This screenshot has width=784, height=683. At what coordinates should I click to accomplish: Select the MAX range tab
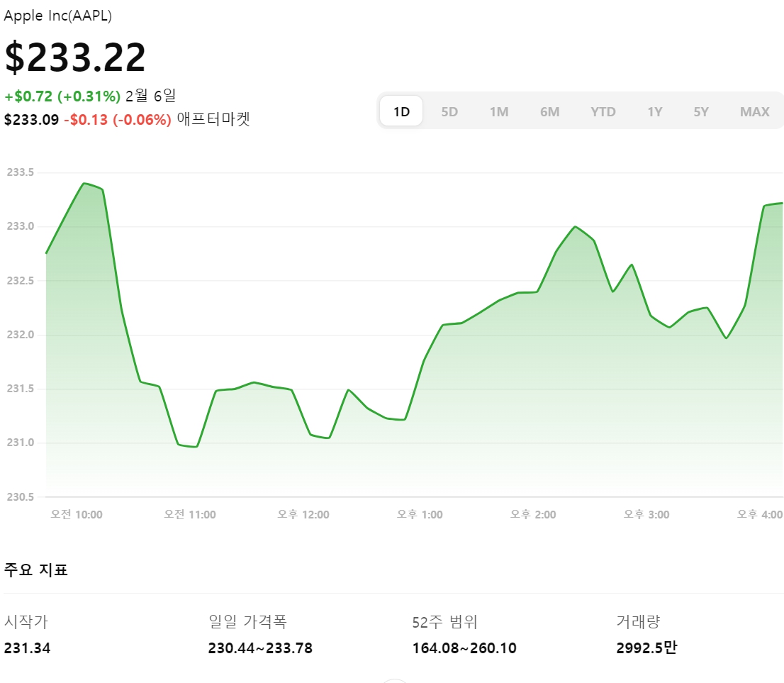[754, 111]
